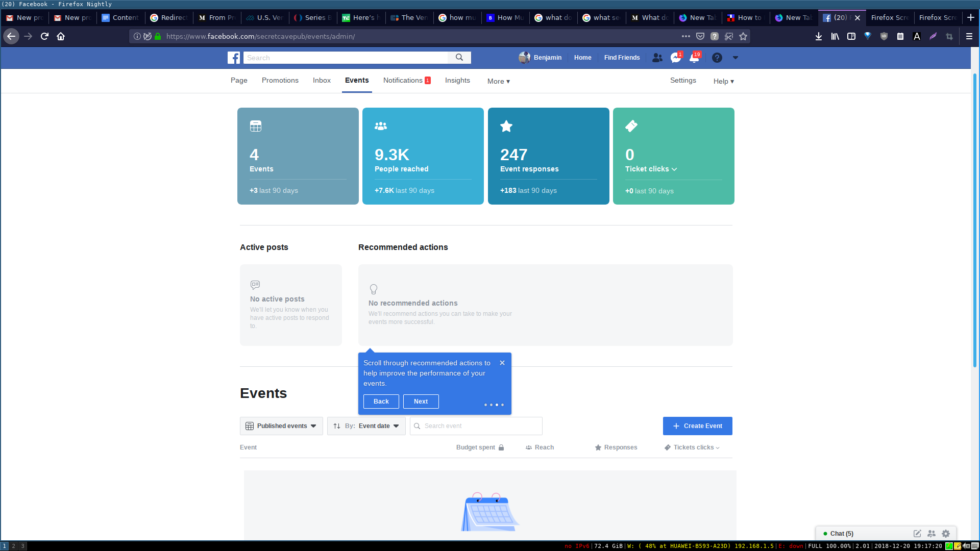Open the Promotions tab

280,81
